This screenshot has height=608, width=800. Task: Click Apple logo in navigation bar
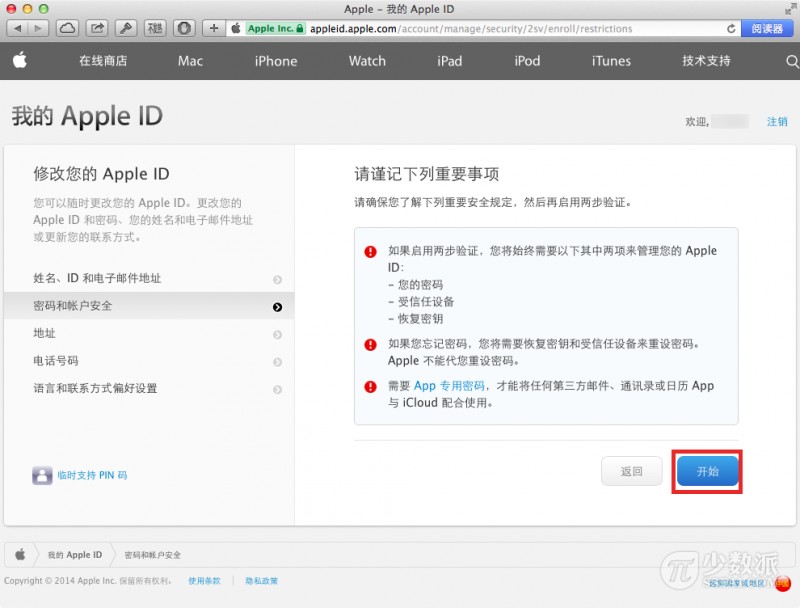pos(20,60)
